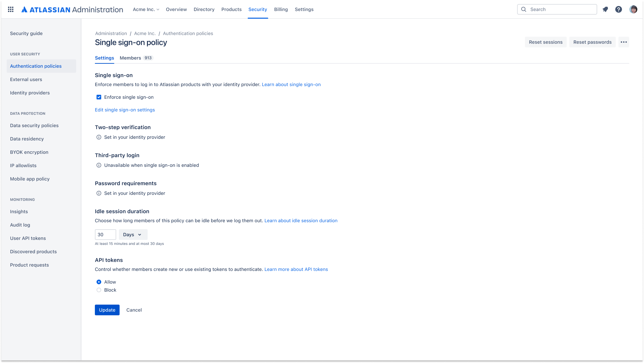Screen dimensions: 644x363
Task: Click the help question mark icon
Action: point(619,9)
